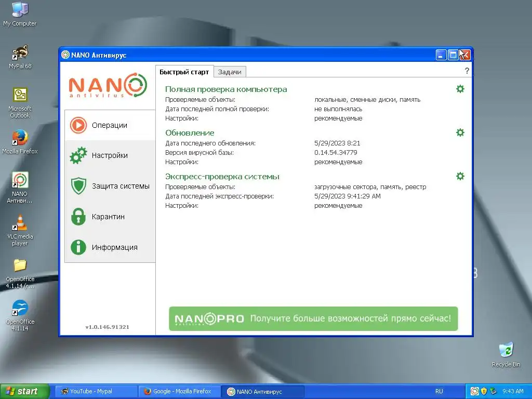Click the NANO PRO promotional banner
The image size is (532, 399).
313,318
